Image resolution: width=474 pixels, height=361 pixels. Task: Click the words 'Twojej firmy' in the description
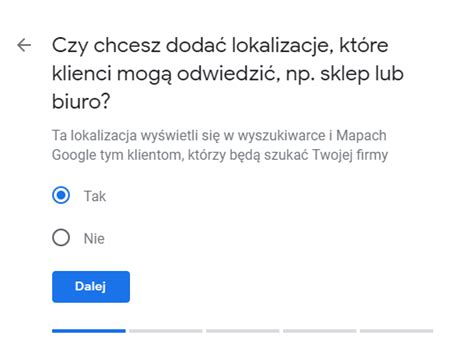350,155
